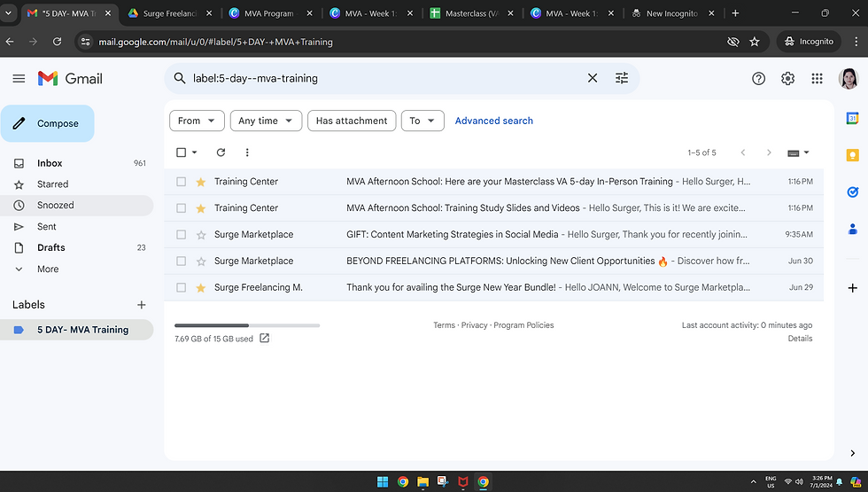The height and width of the screenshot is (492, 868).
Task: Tick the checkbox for the Training Study Slides email
Action: [x=181, y=207]
